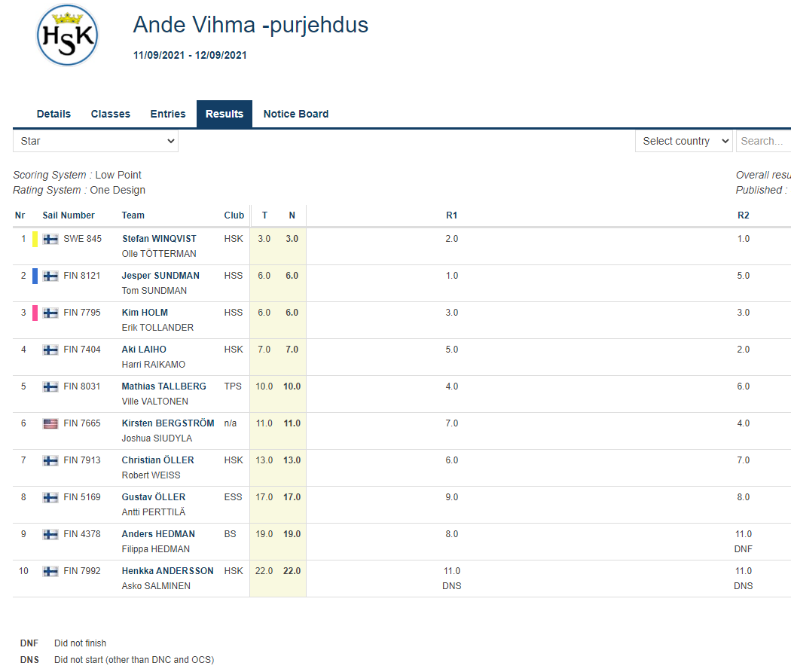The image size is (791, 672).
Task: Click the blue second-place color marker
Action: pos(35,276)
